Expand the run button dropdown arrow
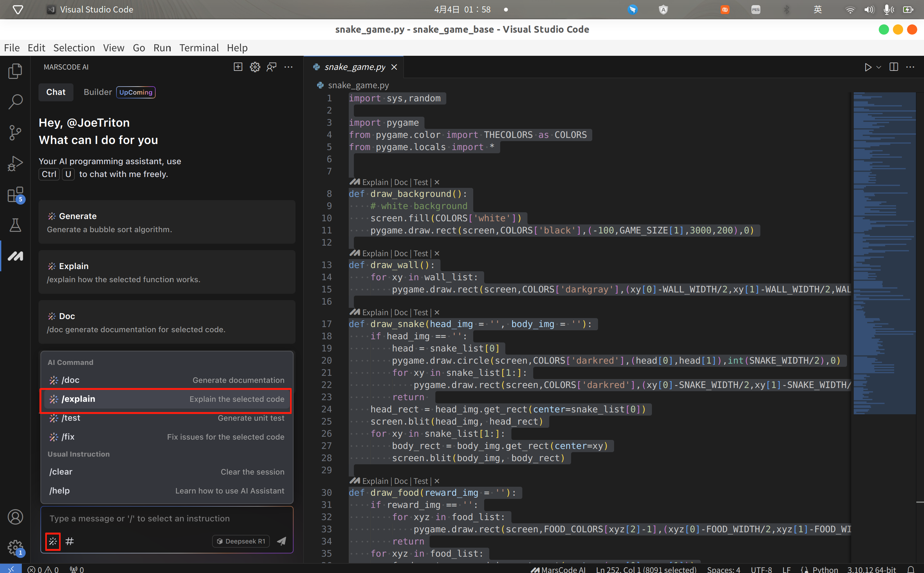Image resolution: width=924 pixels, height=573 pixels. point(878,67)
